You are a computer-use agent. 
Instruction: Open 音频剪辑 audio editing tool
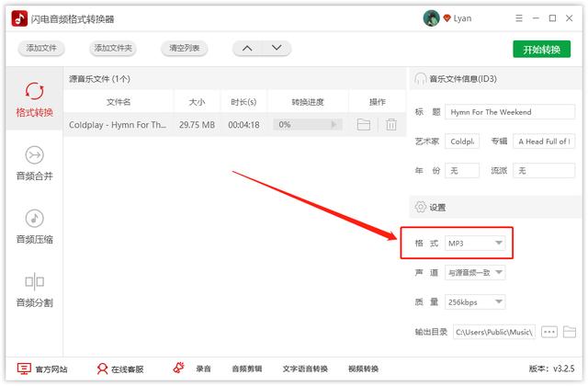(x=247, y=369)
